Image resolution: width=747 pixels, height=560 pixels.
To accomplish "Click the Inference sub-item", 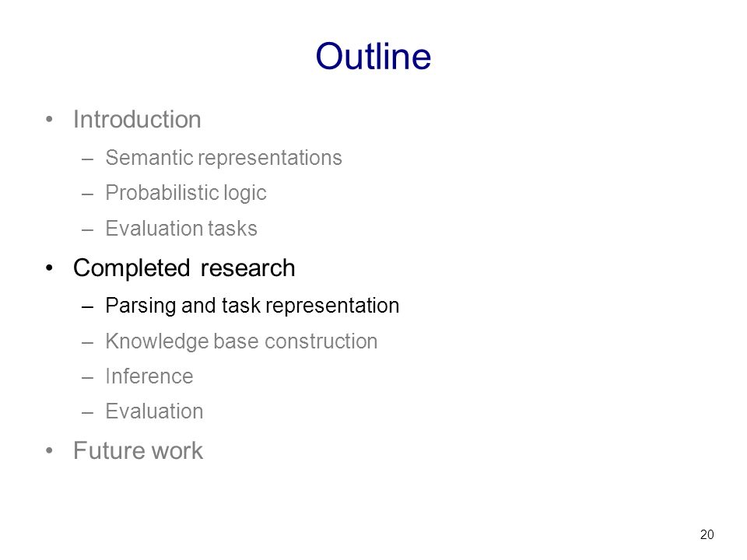I will pyautogui.click(x=149, y=376).
